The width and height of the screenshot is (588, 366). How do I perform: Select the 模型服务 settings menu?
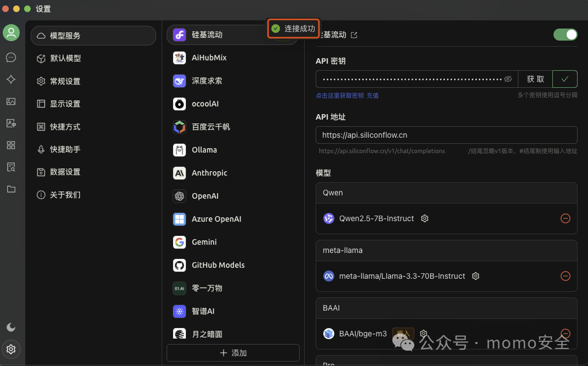tap(93, 36)
